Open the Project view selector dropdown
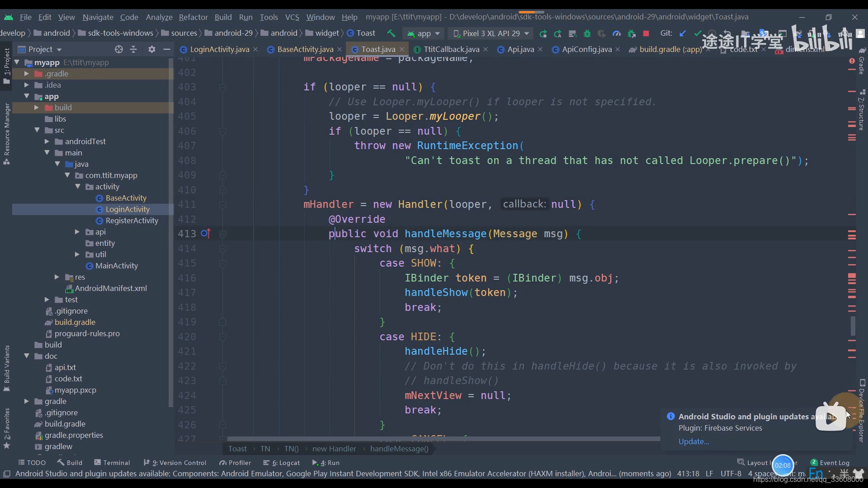 click(40, 49)
